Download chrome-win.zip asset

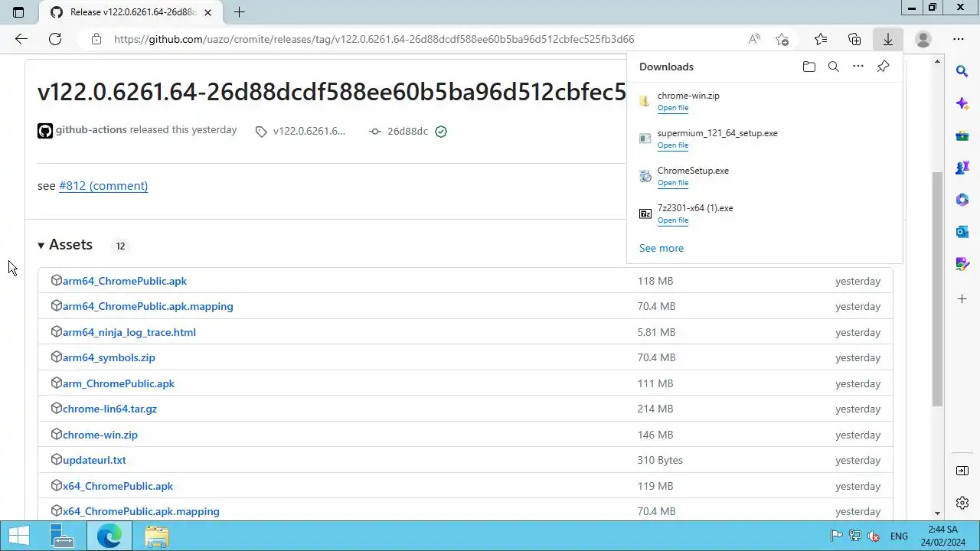point(100,435)
